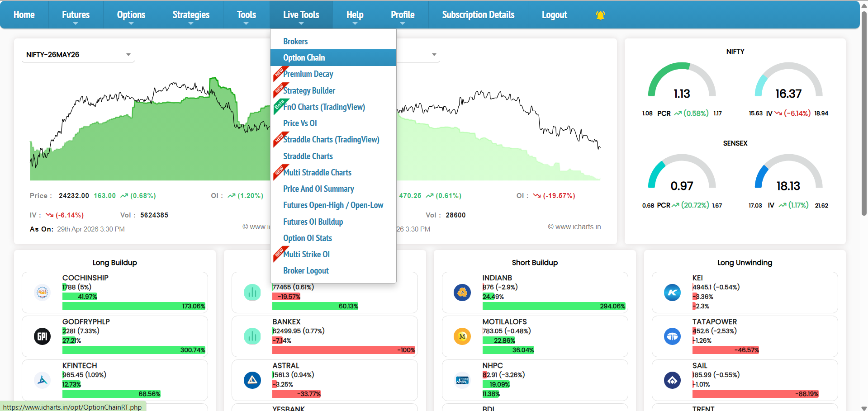Click the INDIANB logo icon
868x411 pixels.
click(x=462, y=293)
